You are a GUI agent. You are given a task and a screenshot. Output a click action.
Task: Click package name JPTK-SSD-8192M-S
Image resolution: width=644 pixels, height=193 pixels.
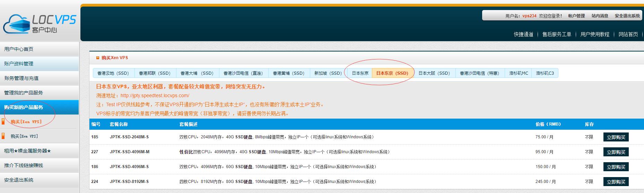point(129,182)
